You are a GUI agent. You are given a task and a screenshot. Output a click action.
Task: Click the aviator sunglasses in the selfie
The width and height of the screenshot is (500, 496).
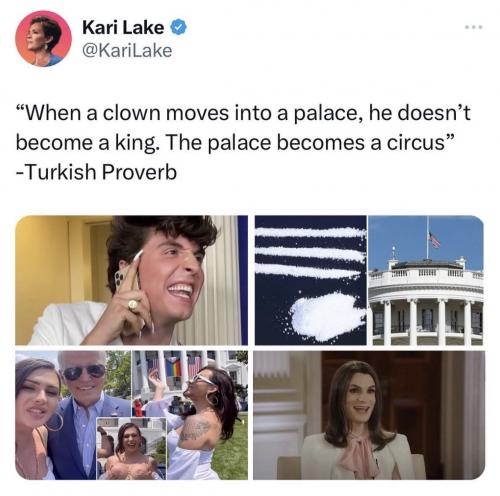pyautogui.click(x=84, y=372)
